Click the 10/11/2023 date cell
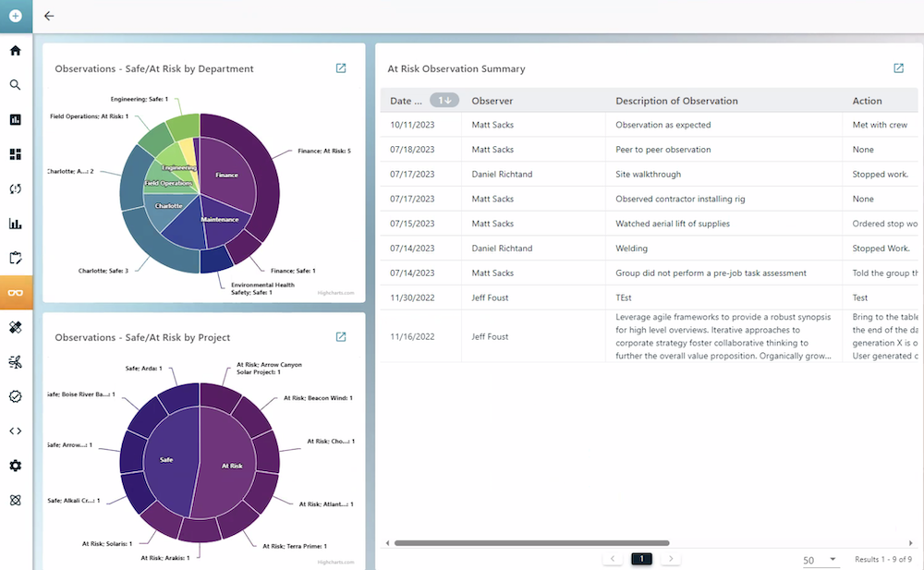Image resolution: width=924 pixels, height=570 pixels. [x=412, y=125]
